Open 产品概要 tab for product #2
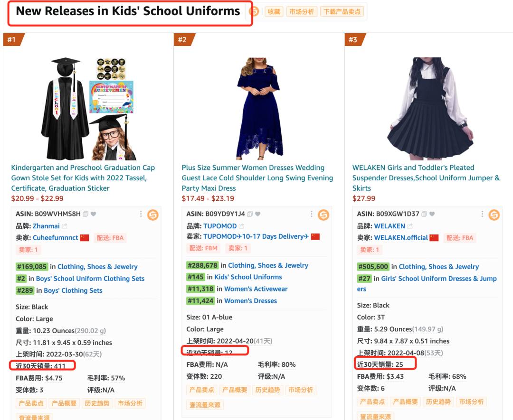Screen dimensions: 513x420 point(235,390)
